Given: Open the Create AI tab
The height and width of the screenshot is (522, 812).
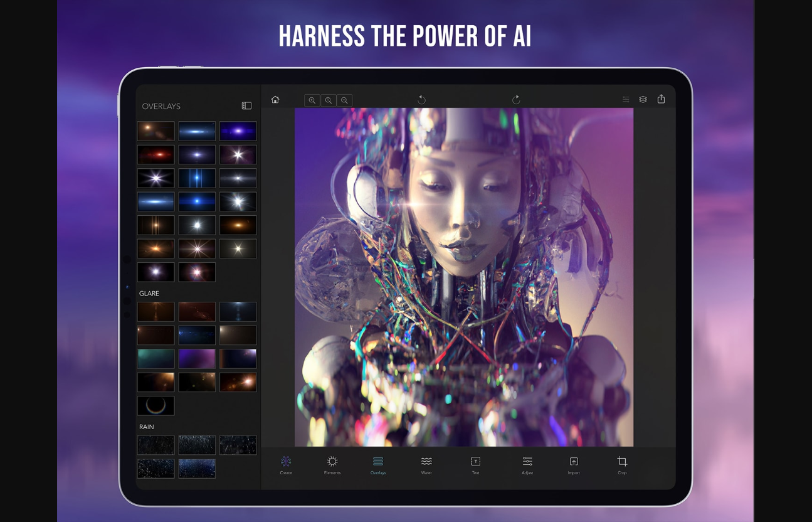Looking at the screenshot, I should (x=286, y=465).
